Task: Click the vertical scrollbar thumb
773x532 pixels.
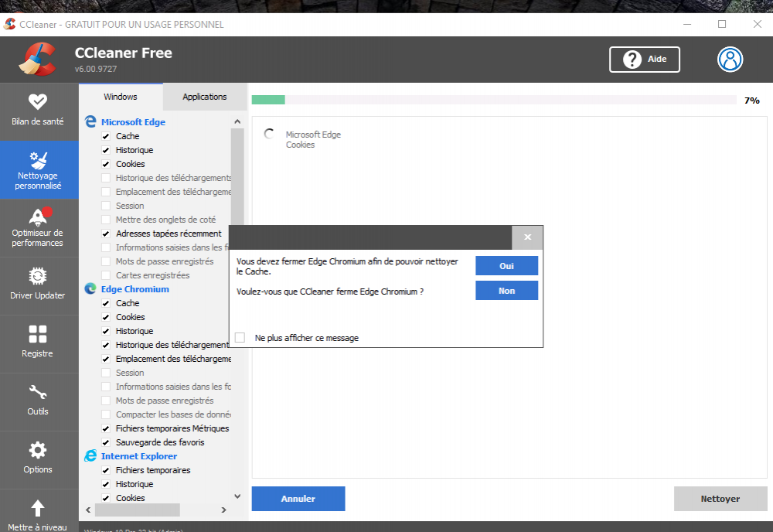Action: coord(237,178)
